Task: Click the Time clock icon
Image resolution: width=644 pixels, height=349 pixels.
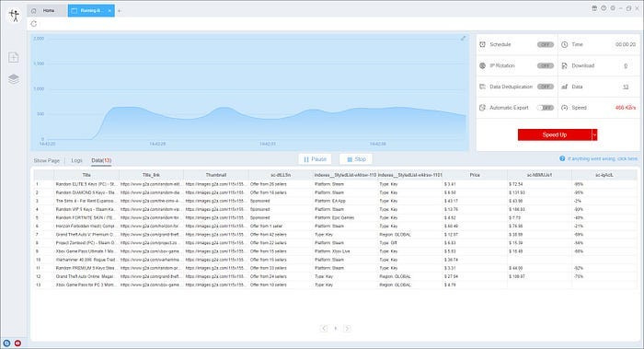Action: tap(564, 44)
